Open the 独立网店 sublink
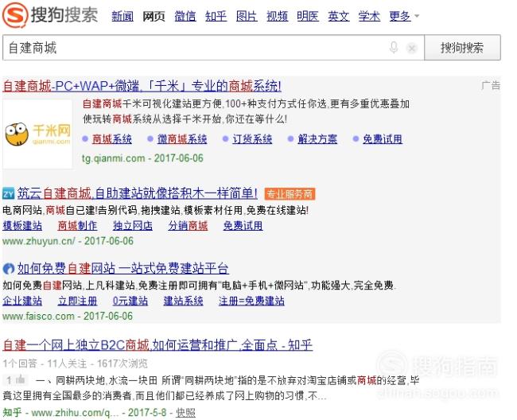The height and width of the screenshot is (420, 517). pyautogui.click(x=133, y=226)
